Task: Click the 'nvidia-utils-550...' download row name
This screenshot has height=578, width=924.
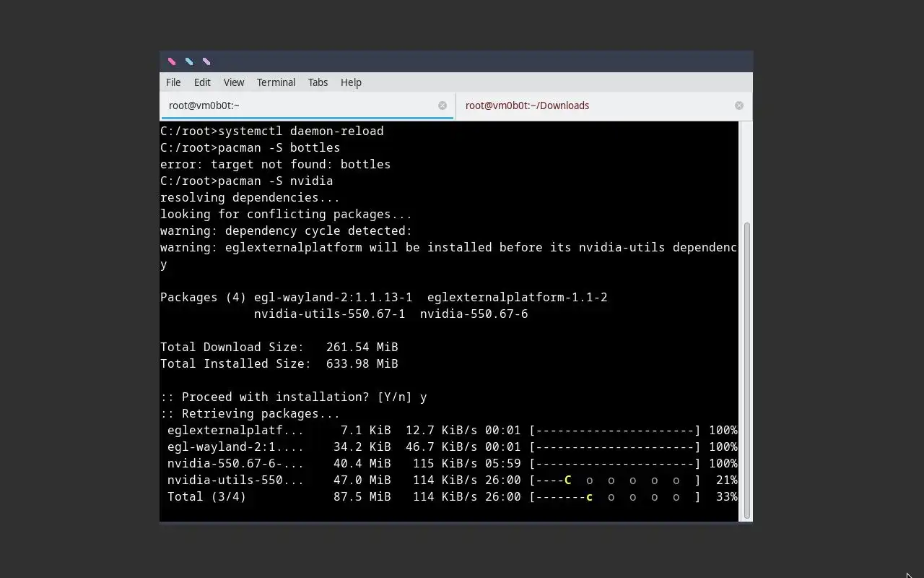Action: click(x=236, y=480)
